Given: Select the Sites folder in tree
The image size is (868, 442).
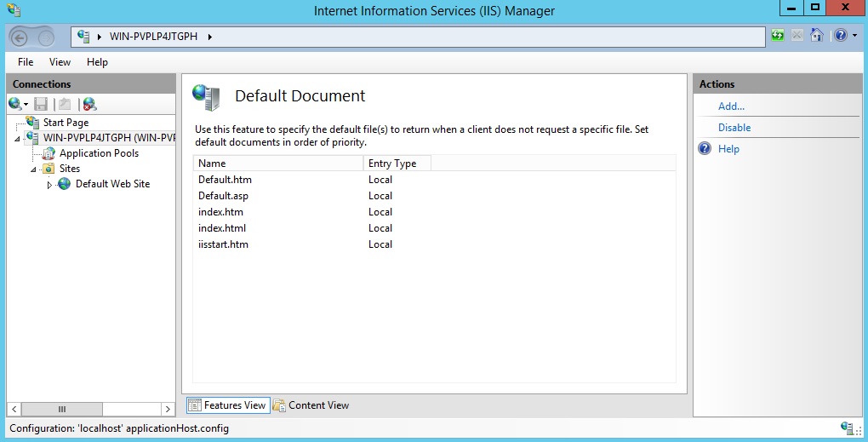Looking at the screenshot, I should 70,169.
